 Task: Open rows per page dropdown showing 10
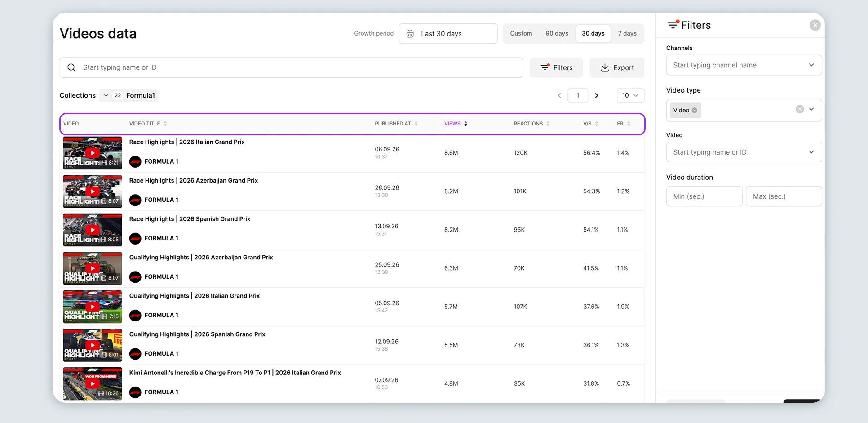click(630, 95)
